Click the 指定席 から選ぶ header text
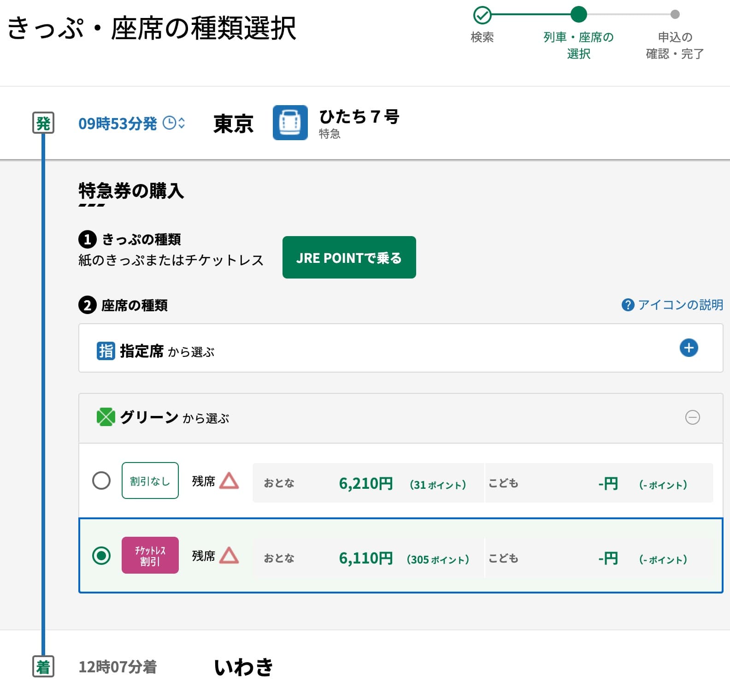 pos(167,351)
